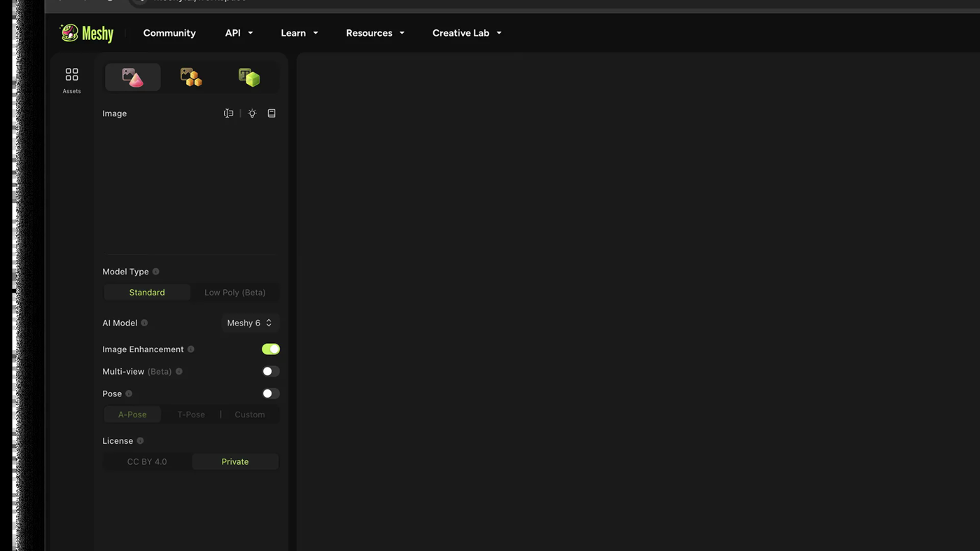
Task: Show info for Pose
Action: [129, 394]
